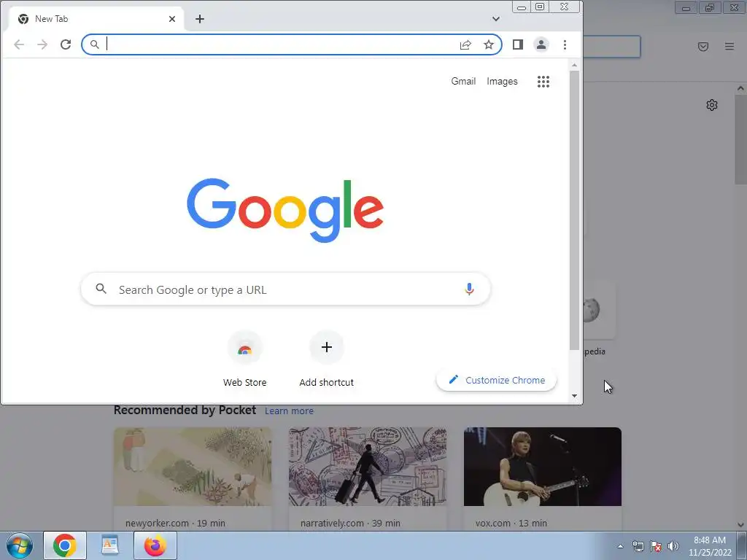The image size is (747, 560).
Task: Open the Images link
Action: click(x=502, y=82)
